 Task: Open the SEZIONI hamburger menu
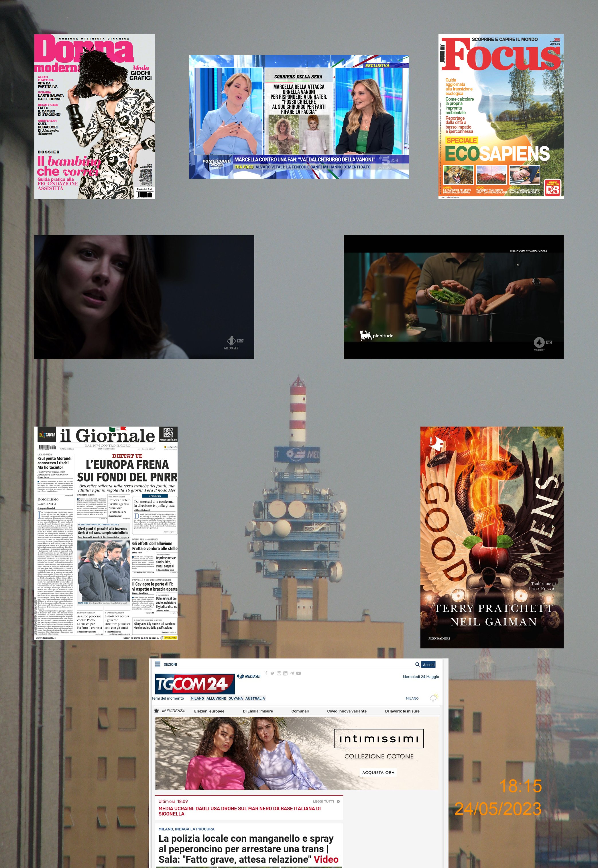[158, 664]
